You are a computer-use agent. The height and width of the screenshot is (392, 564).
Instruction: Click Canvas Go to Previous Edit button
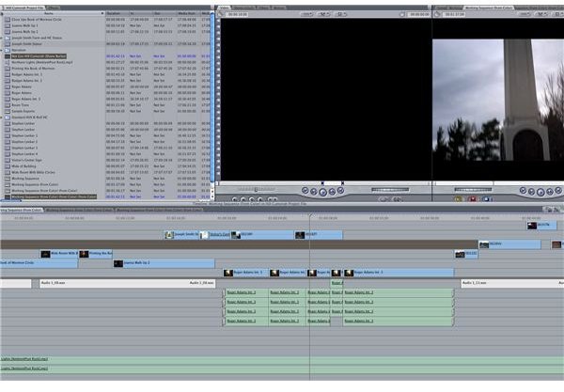(x=523, y=191)
